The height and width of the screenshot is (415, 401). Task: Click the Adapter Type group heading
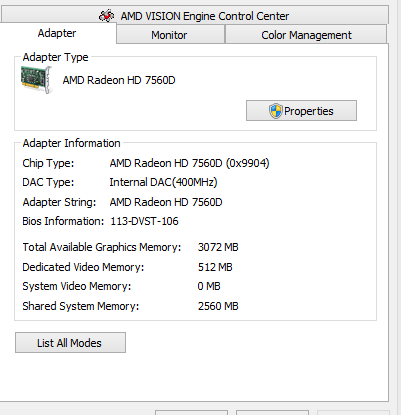coord(55,57)
